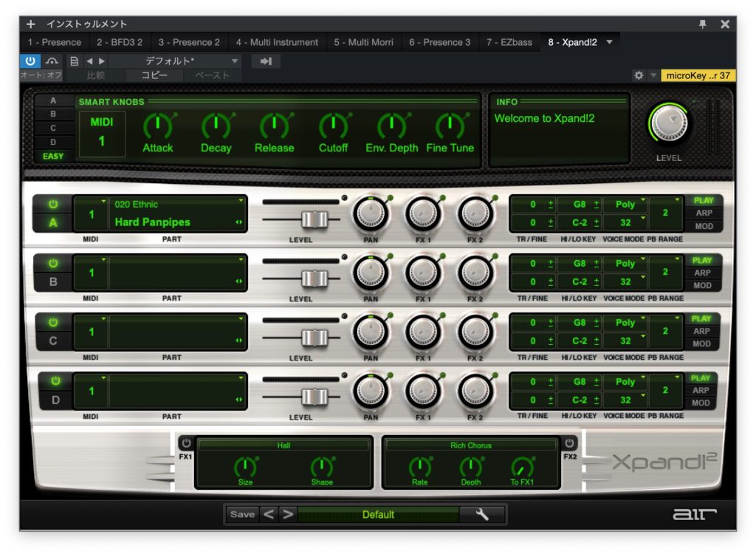
Task: Click the gear icon near microKey
Action: [639, 75]
